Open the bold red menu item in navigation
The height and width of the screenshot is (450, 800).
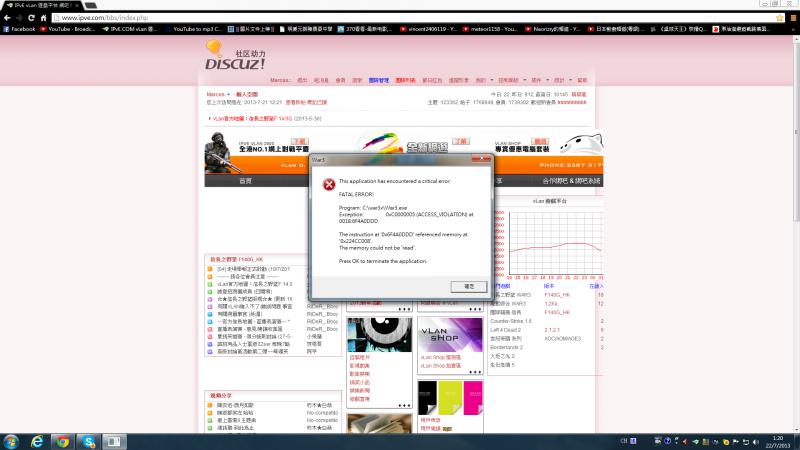[405, 81]
